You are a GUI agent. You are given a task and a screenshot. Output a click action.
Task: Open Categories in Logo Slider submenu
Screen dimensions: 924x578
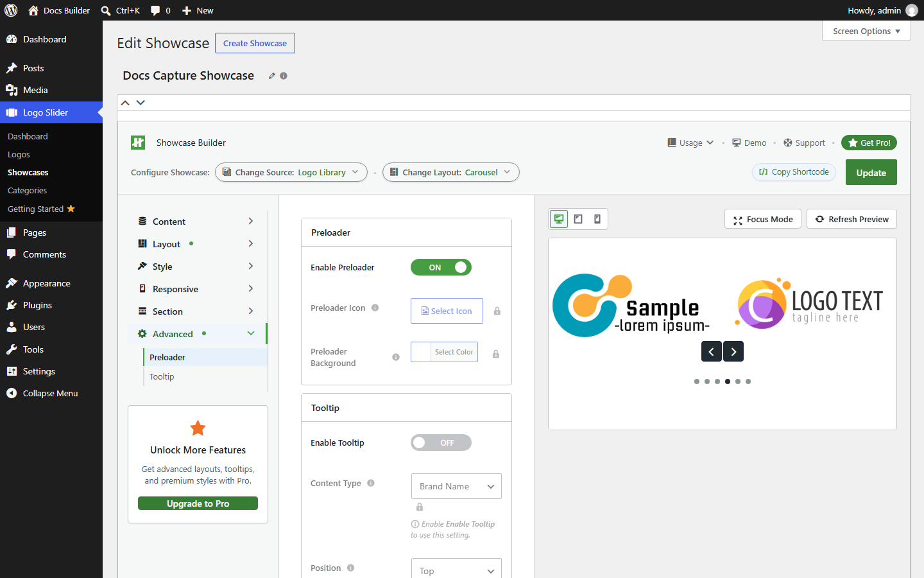27,190
